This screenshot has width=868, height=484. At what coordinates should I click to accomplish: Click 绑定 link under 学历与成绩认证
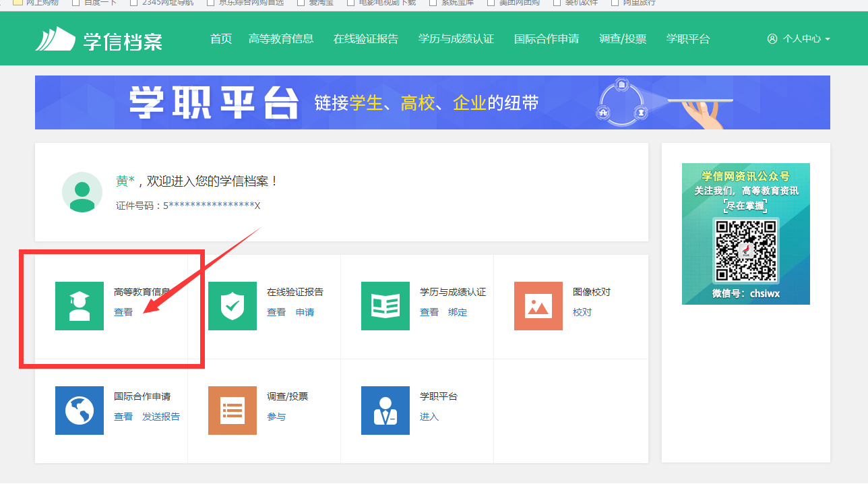[x=458, y=312]
